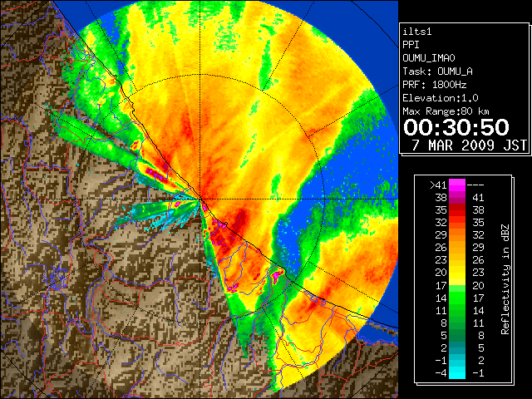This screenshot has height=399, width=532.
Task: Click the dark green 5–8 dBZ legend swatch
Action: point(457,336)
